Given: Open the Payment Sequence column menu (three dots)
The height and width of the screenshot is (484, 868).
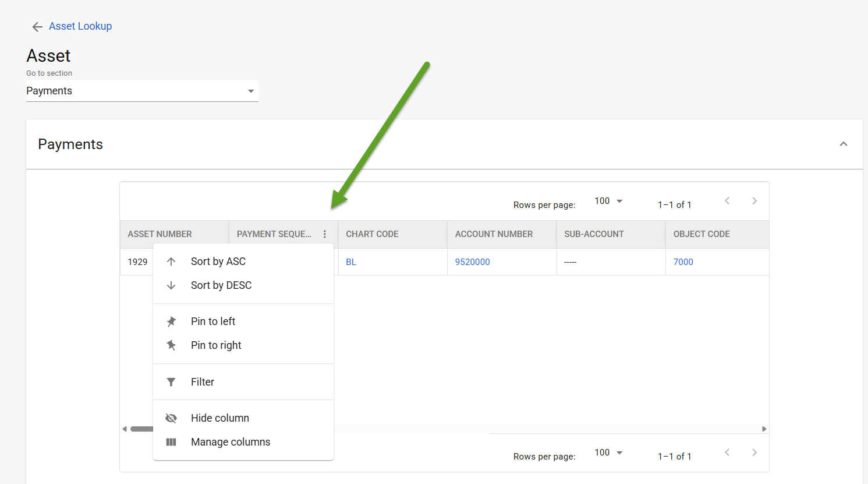Looking at the screenshot, I should click(324, 234).
